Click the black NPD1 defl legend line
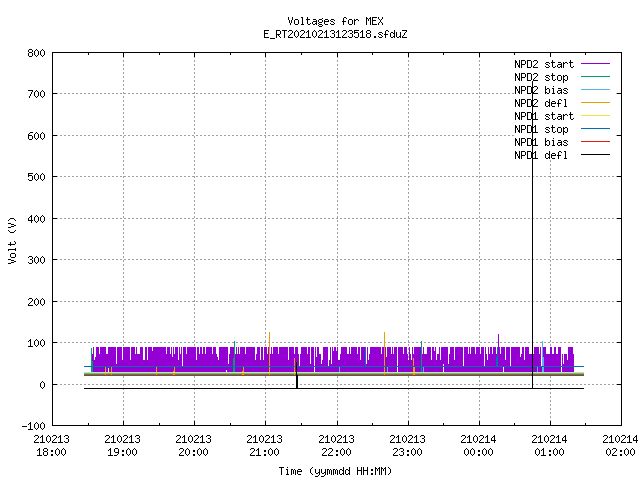Image resolution: width=640 pixels, height=480 pixels. pyautogui.click(x=595, y=155)
